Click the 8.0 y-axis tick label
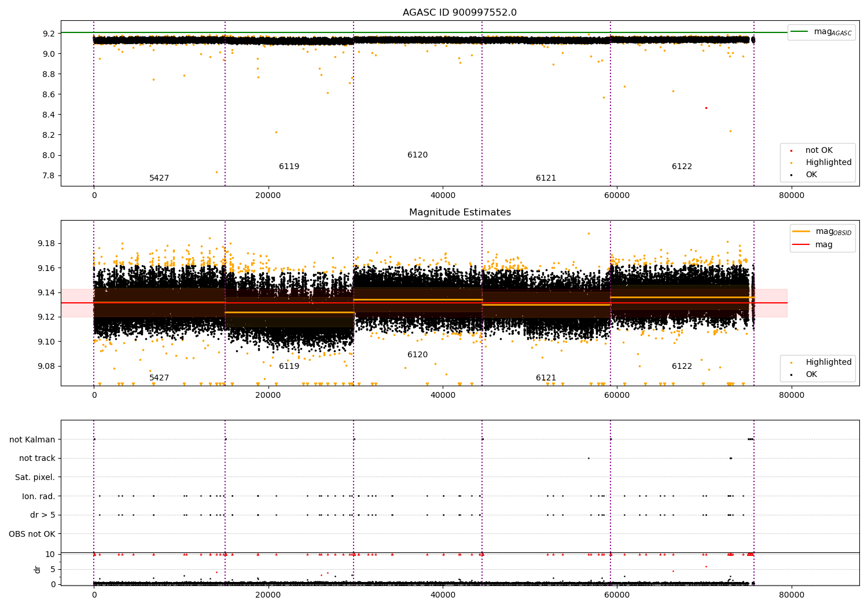Viewport: 868px width, 608px height. (49, 155)
